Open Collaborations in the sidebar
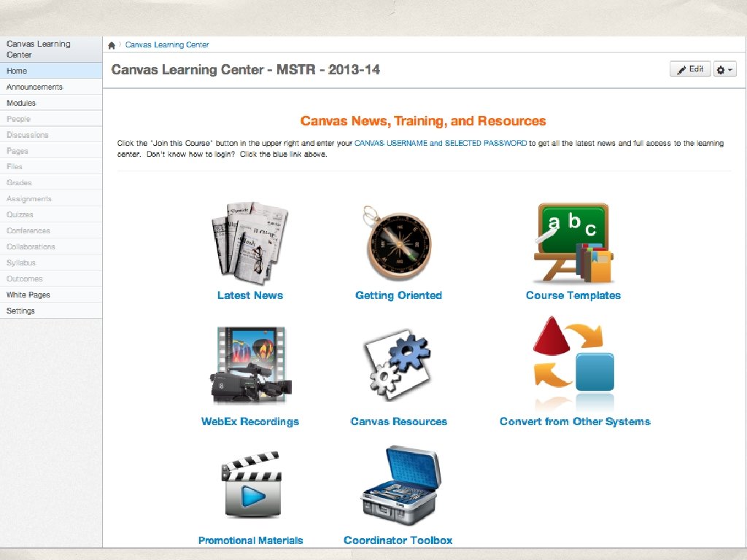This screenshot has height=560, width=747. click(51, 246)
